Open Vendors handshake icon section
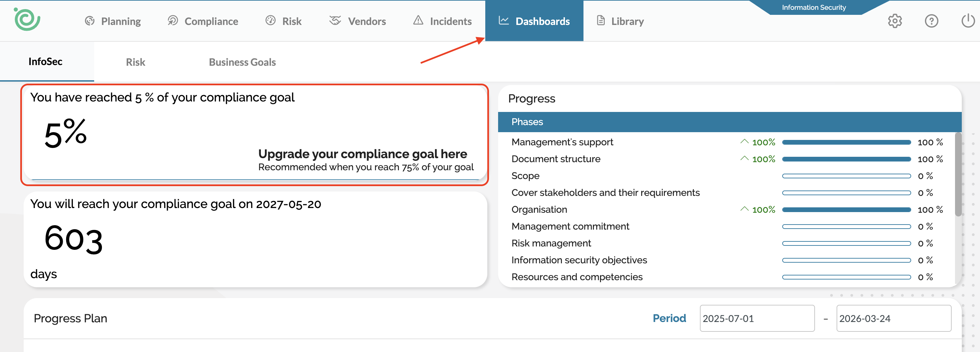 [335, 21]
